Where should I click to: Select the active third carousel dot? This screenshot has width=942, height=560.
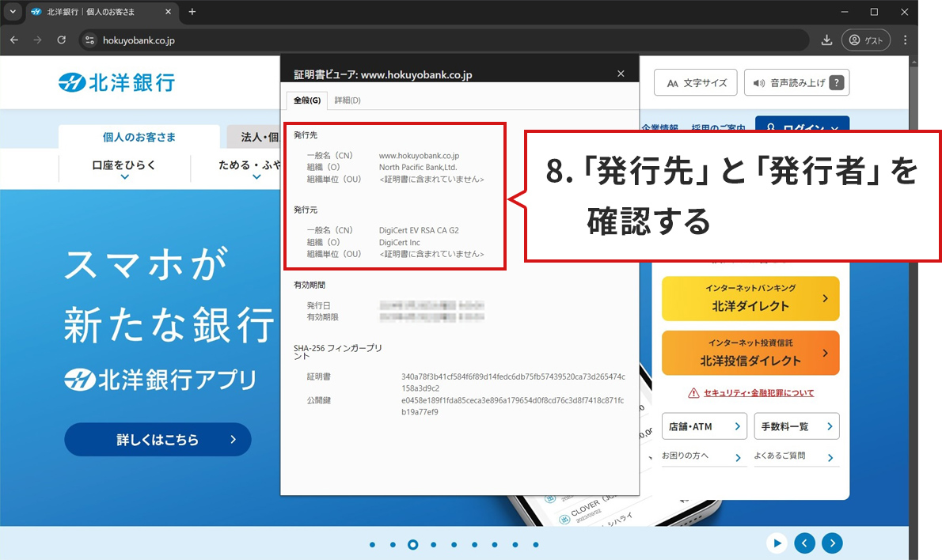[412, 545]
